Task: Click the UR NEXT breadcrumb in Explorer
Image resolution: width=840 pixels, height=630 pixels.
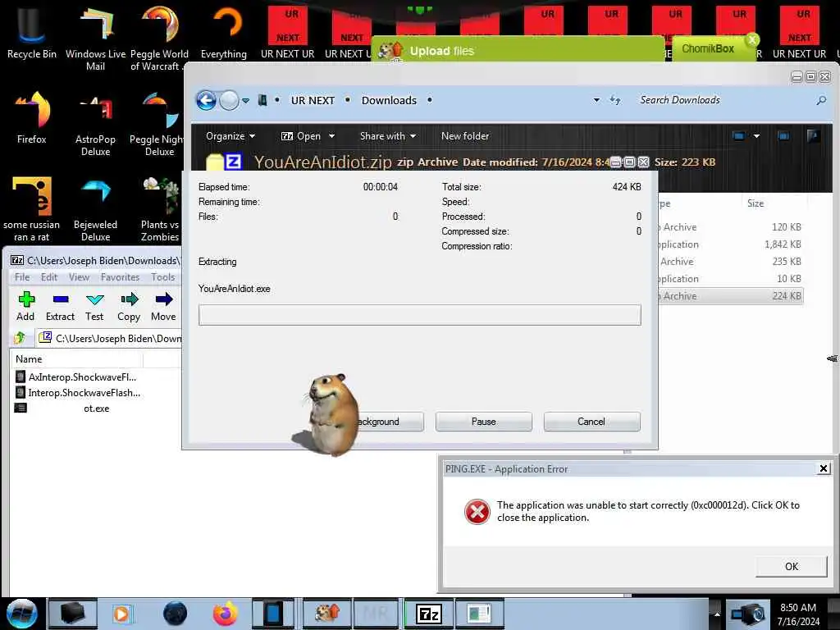Action: point(313,100)
